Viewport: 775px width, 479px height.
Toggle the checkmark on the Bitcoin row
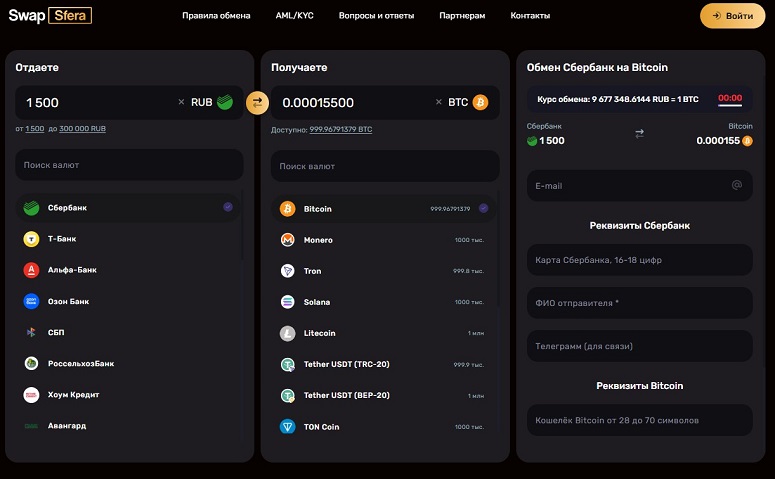point(483,208)
